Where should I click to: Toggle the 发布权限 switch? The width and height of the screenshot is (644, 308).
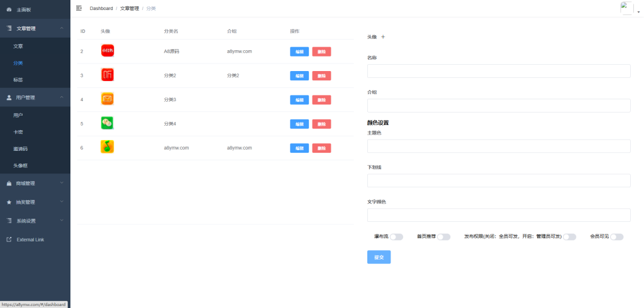coord(569,237)
